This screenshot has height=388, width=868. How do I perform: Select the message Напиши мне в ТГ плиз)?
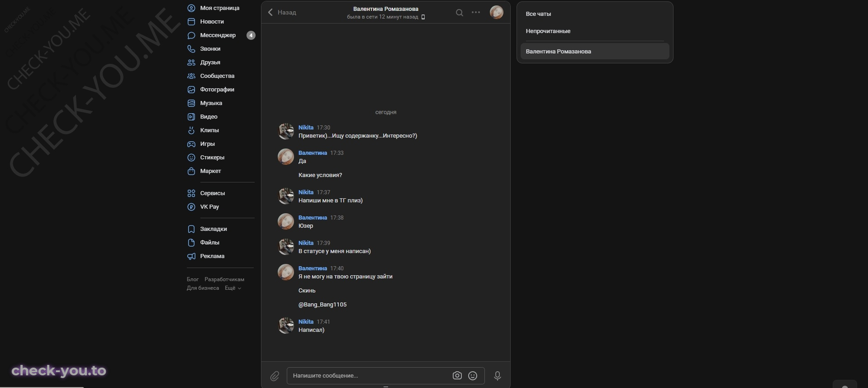[331, 201]
